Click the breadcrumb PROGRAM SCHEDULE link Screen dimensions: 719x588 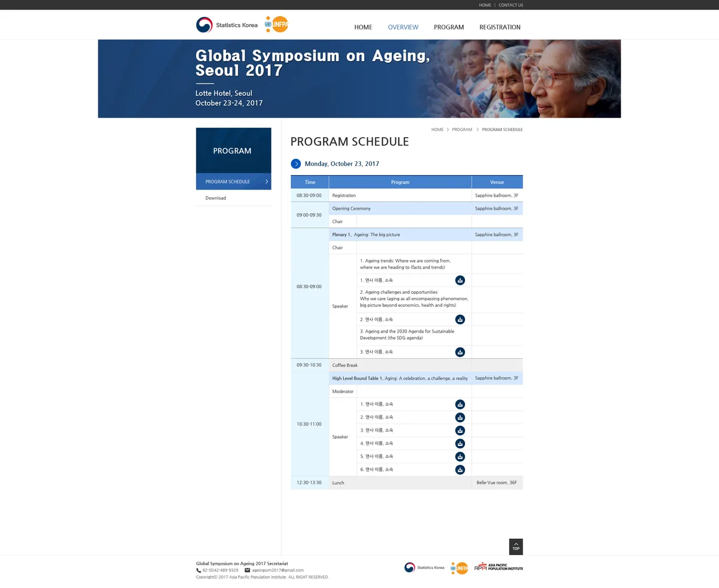[502, 129]
